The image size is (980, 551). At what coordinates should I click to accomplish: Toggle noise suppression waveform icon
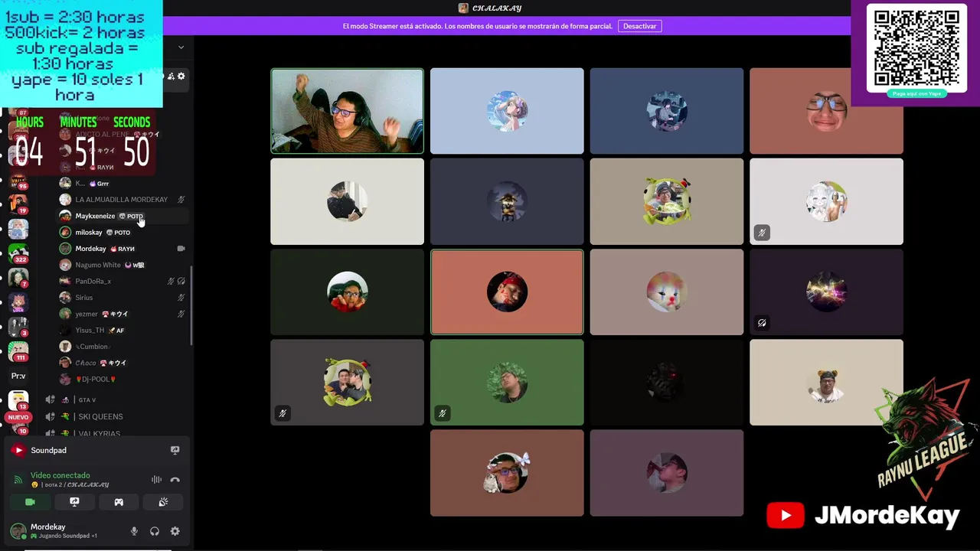click(x=156, y=480)
